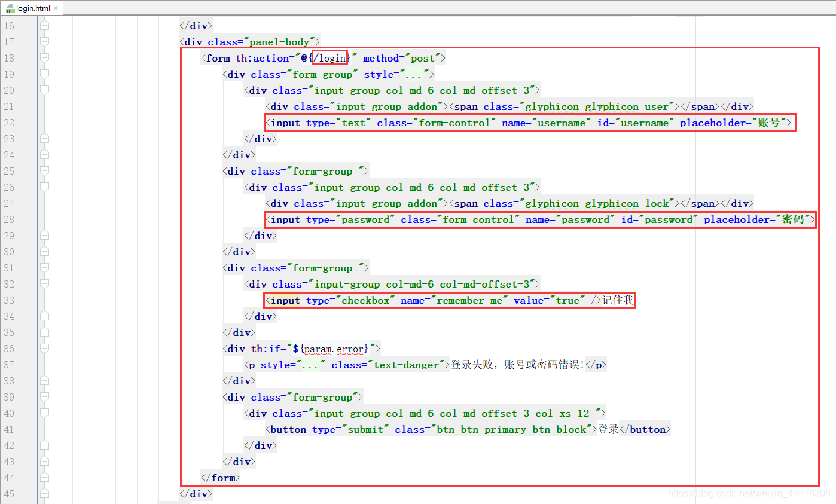The height and width of the screenshot is (504, 836).
Task: Expand the folded style value on line 37
Action: click(312, 365)
